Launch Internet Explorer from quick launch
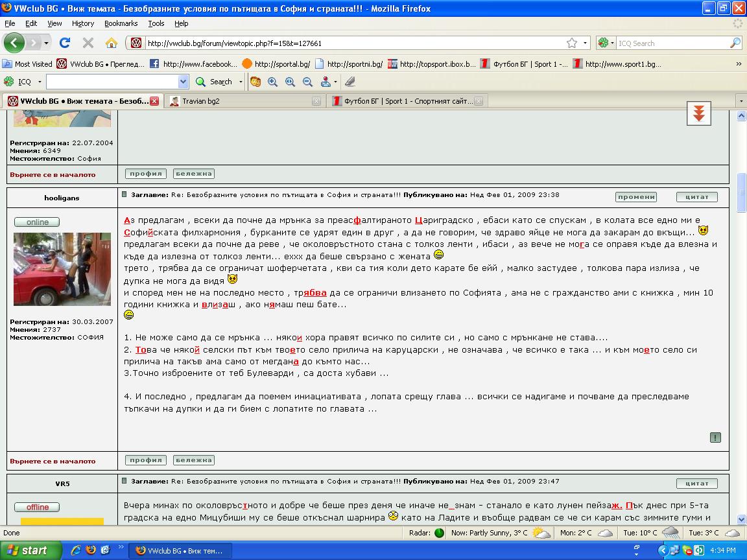This screenshot has width=747, height=560. click(77, 550)
